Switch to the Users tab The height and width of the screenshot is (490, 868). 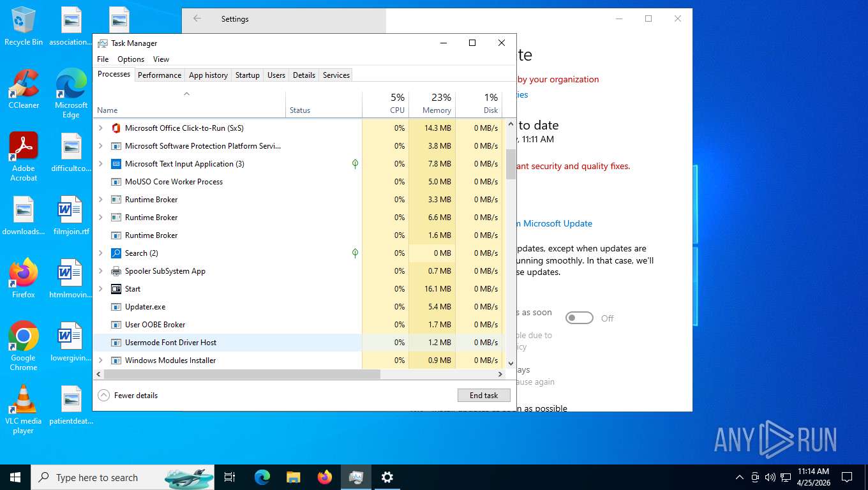[276, 75]
